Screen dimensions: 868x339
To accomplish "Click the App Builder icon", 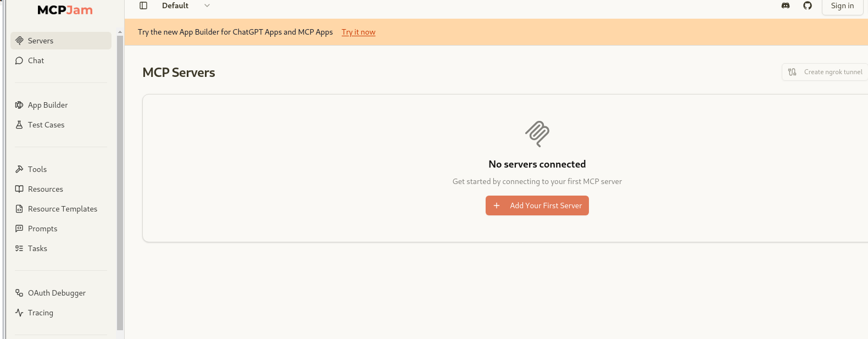I will [19, 105].
